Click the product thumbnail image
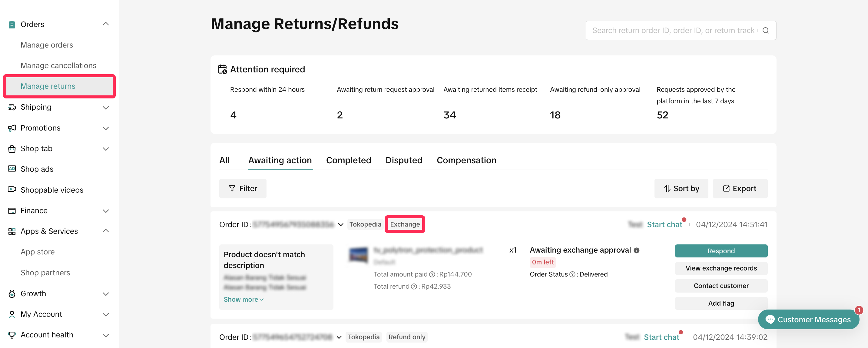This screenshot has width=868, height=348. point(358,255)
